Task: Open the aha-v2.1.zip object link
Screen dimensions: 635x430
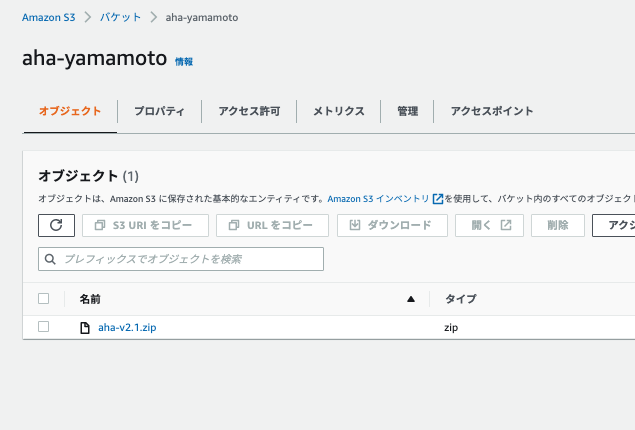Action: (x=127, y=328)
